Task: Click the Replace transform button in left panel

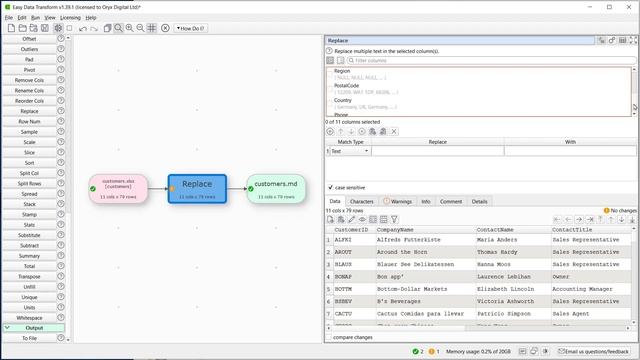Action: [29, 111]
